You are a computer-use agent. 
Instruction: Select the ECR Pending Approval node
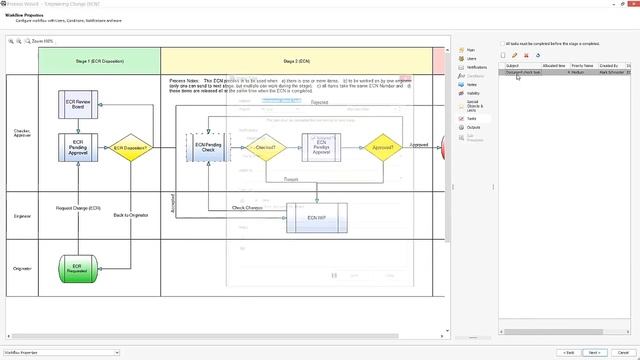(x=78, y=147)
